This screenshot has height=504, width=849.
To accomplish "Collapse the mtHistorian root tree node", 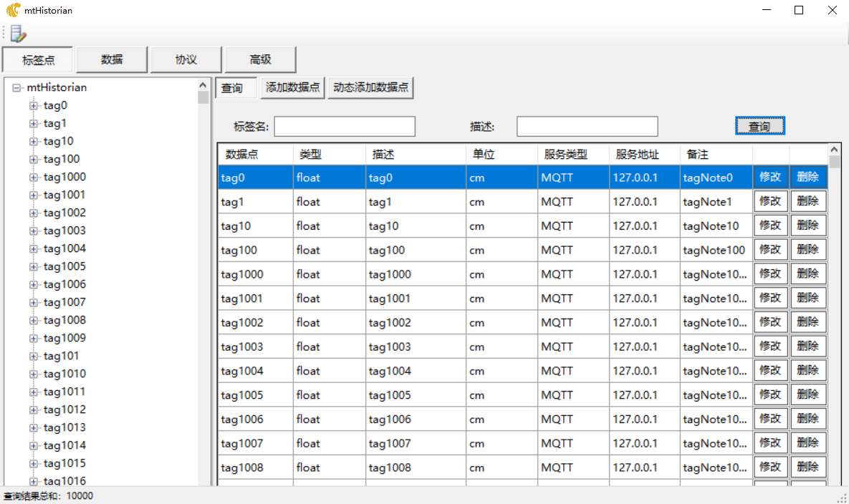I will [16, 88].
